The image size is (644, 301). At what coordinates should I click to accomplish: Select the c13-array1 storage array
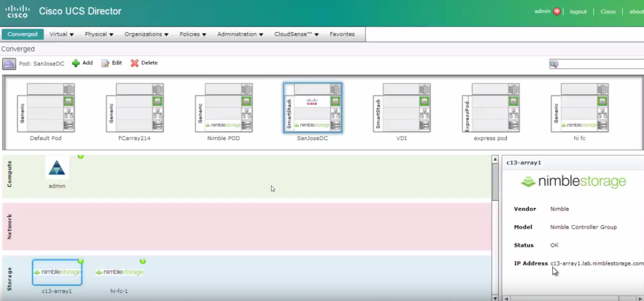57,272
